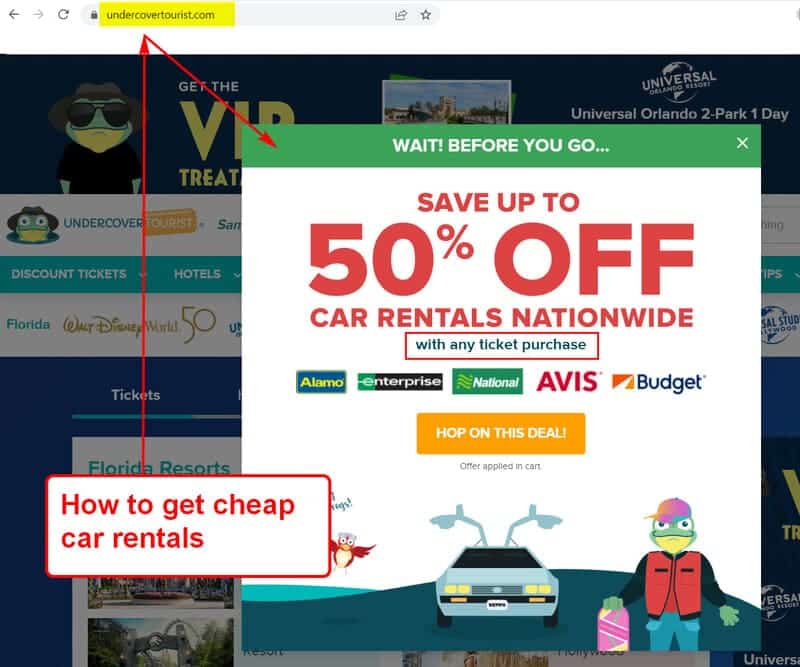Viewport: 800px width, 667px height.
Task: Click the Hop On This Deal button
Action: point(501,433)
